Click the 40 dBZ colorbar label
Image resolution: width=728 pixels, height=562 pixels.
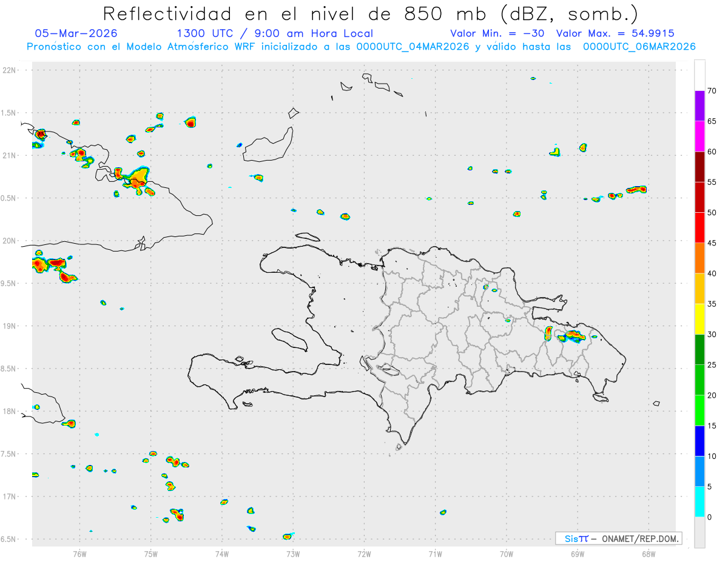[712, 273]
